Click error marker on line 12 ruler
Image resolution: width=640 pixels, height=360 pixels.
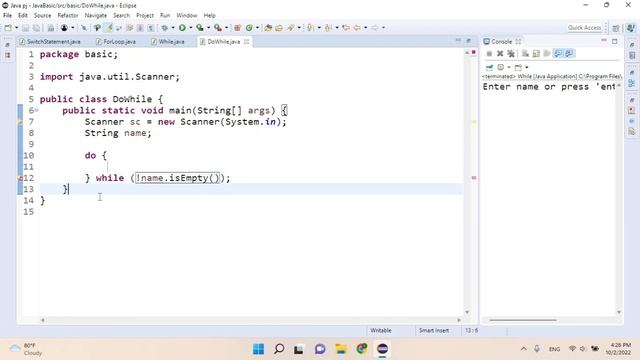(x=20, y=178)
